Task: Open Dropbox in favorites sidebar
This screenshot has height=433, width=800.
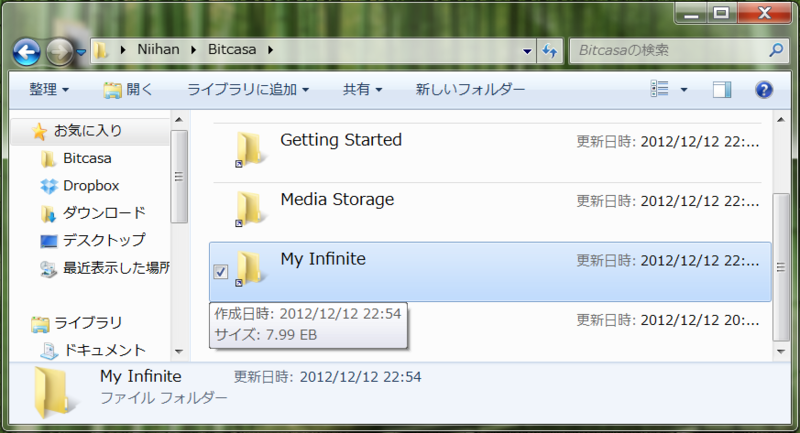Action: [91, 186]
